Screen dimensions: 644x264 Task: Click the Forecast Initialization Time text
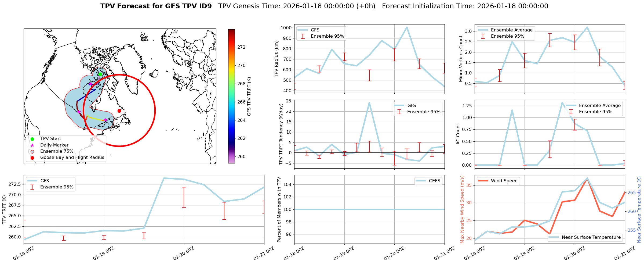[x=465, y=6]
